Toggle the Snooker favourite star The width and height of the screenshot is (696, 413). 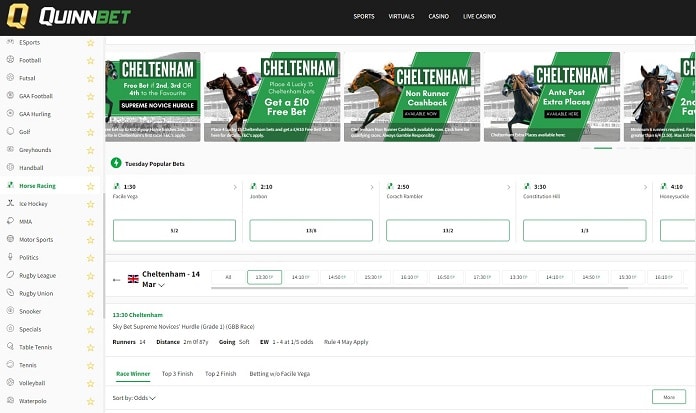(91, 311)
